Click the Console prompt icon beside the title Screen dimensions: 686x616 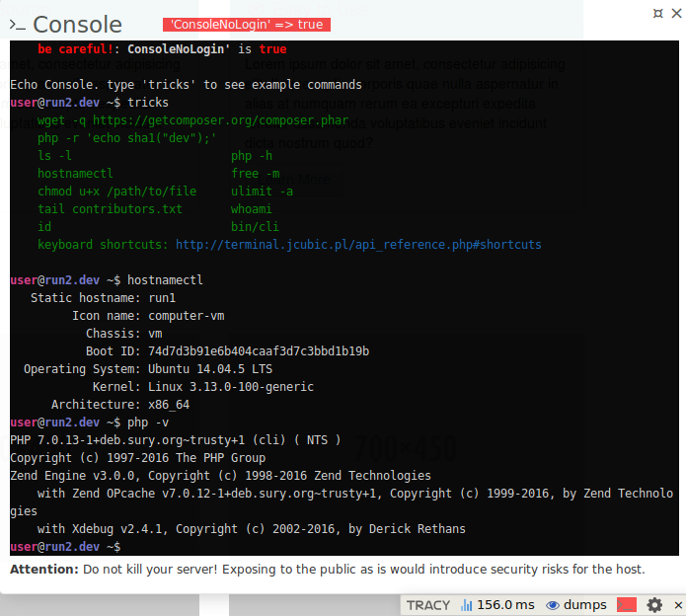(x=18, y=26)
